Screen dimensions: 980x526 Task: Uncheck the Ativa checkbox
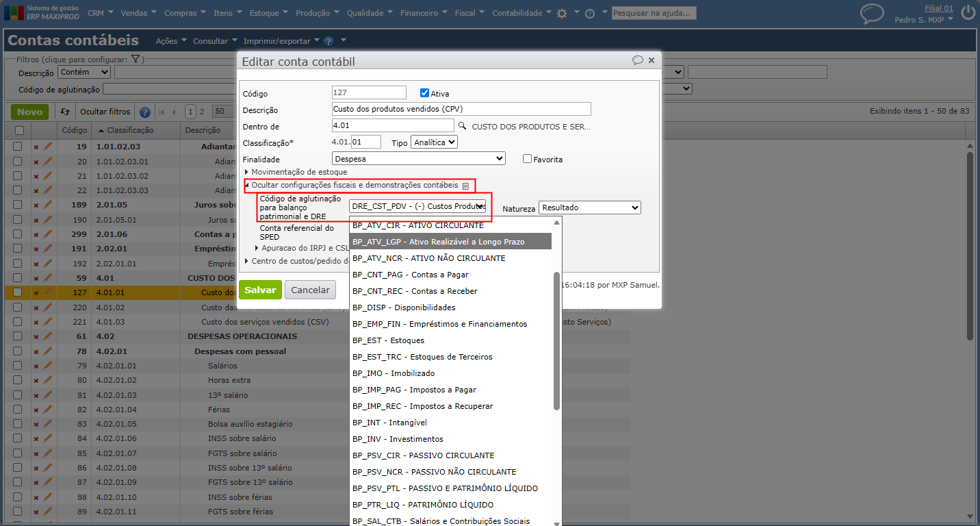[x=424, y=93]
